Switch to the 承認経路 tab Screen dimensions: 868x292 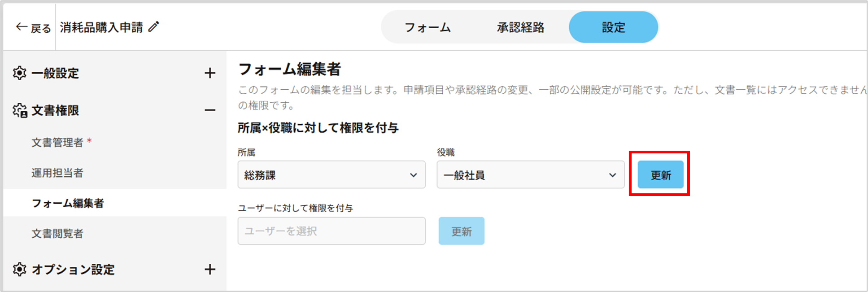tap(520, 27)
